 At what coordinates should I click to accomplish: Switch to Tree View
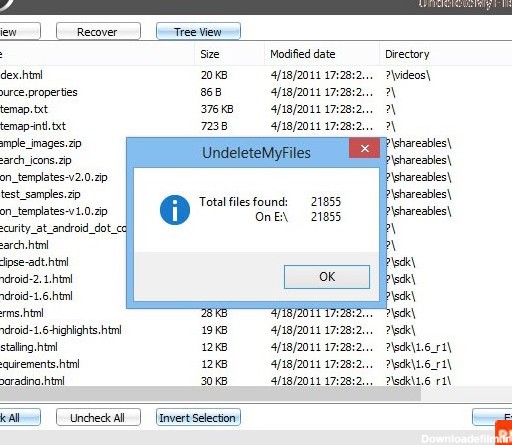[198, 32]
